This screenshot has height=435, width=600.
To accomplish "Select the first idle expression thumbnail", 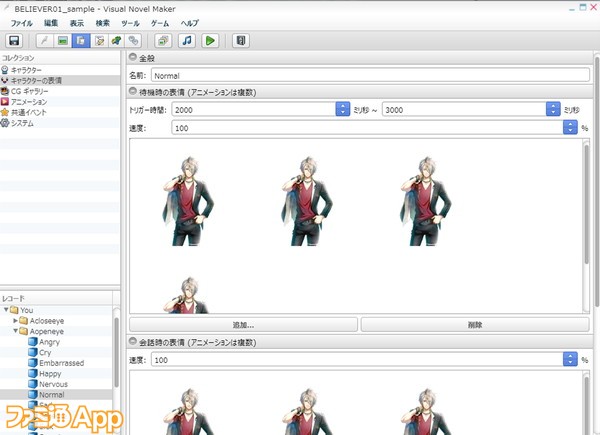I will point(189,201).
